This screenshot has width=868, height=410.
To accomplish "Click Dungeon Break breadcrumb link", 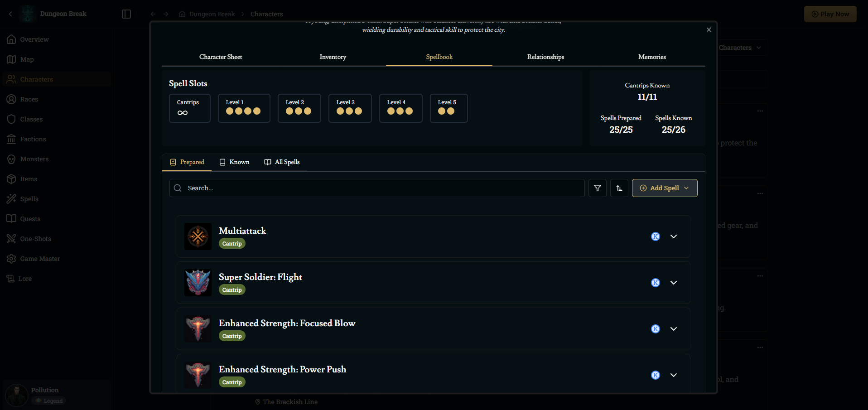I will 212,14.
